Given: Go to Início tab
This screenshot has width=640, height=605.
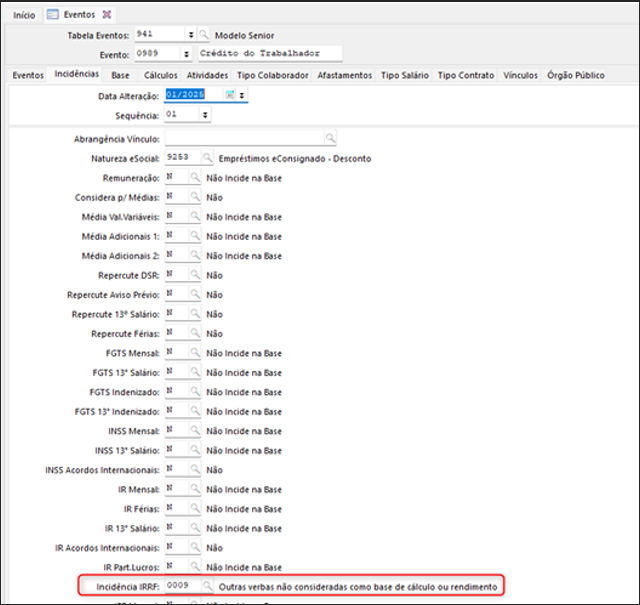Looking at the screenshot, I should (x=24, y=15).
